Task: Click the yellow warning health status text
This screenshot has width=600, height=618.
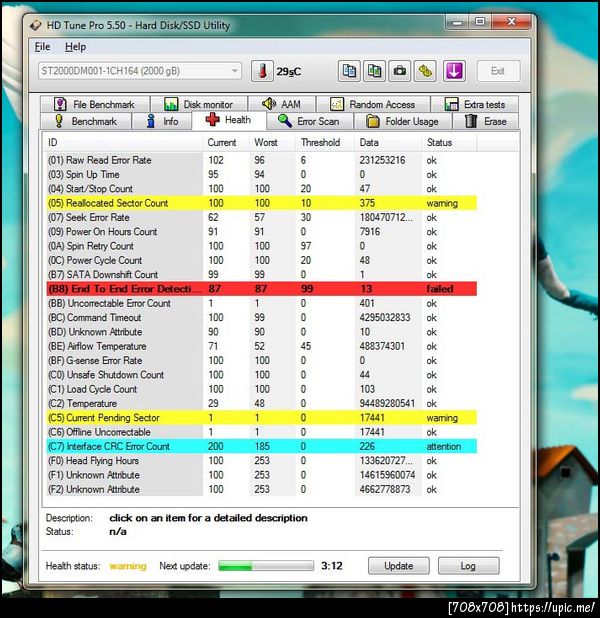Action: pyautogui.click(x=128, y=566)
